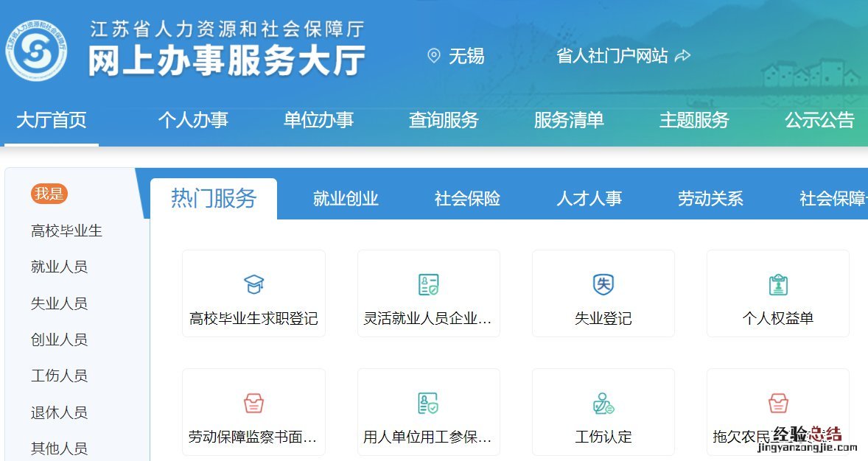Open the 个人办事 navigation menu
This screenshot has width=868, height=461.
tap(192, 120)
